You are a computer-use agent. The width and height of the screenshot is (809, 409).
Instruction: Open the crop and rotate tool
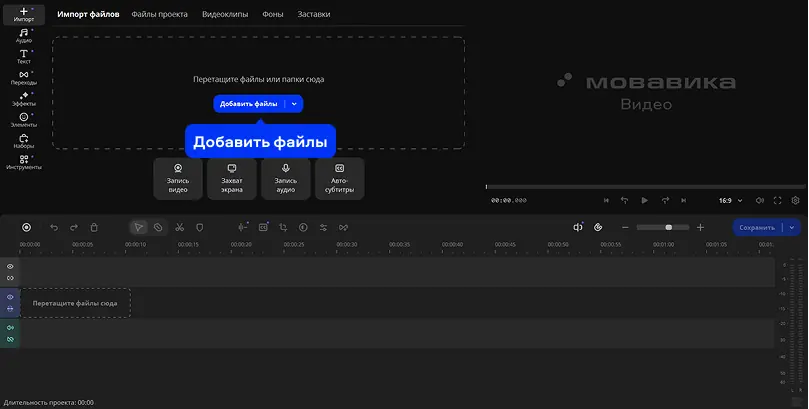[x=283, y=227]
